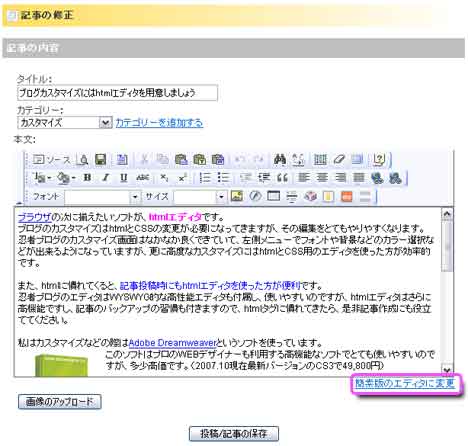Viewport: 468px width, 446px height.
Task: Click the orange icon in third toolbar row
Action: (x=347, y=196)
